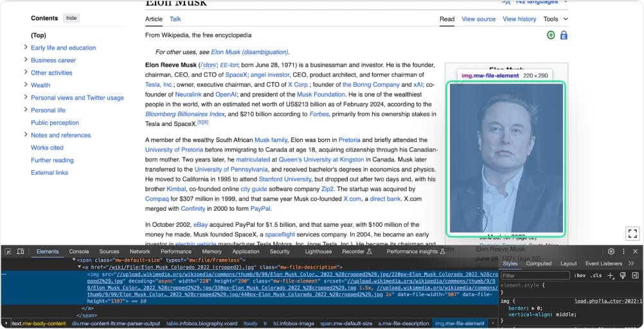Switch to the Console tab
The width and height of the screenshot is (644, 329).
click(x=79, y=251)
